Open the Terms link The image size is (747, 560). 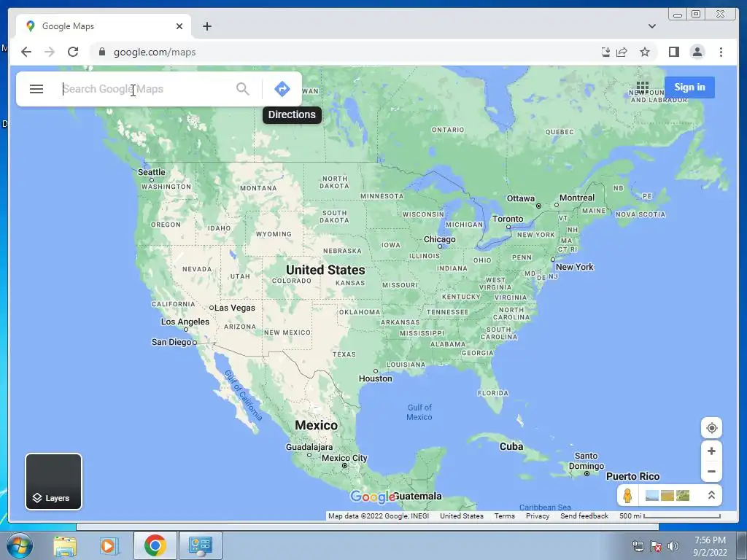point(504,516)
